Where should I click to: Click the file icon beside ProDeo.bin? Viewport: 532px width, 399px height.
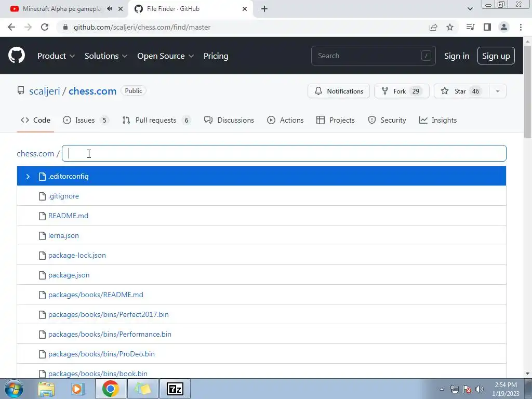click(42, 354)
